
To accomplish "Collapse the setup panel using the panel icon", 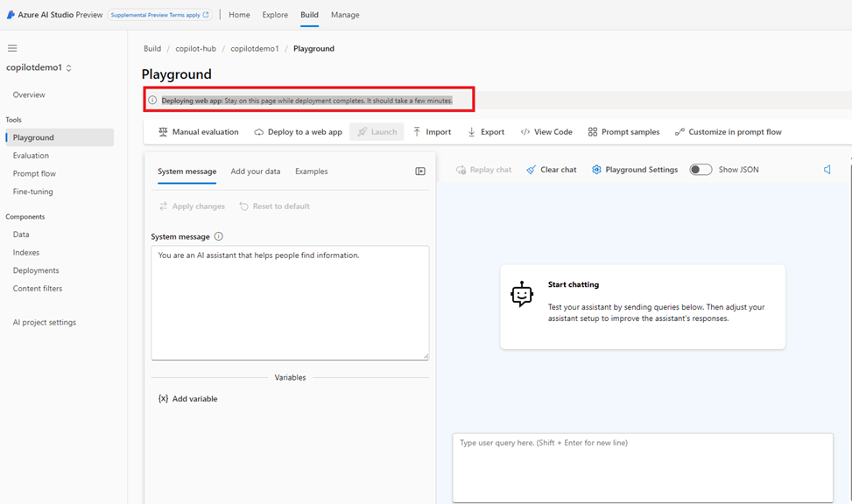I will pos(420,171).
